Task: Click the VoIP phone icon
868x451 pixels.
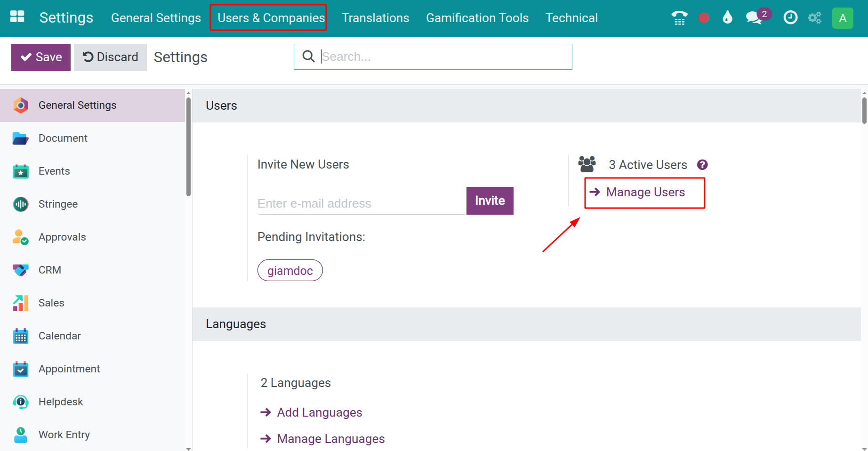Action: 679,18
